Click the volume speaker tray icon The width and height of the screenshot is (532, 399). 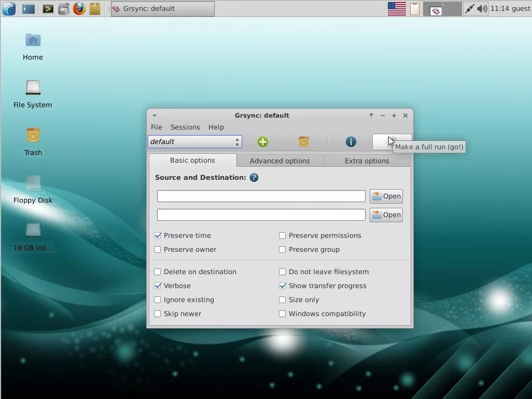tap(482, 8)
